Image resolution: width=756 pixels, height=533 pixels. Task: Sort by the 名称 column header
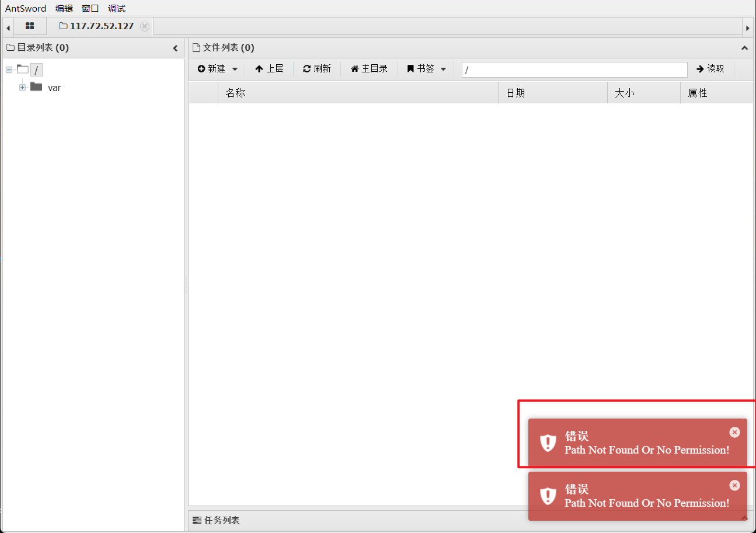358,93
